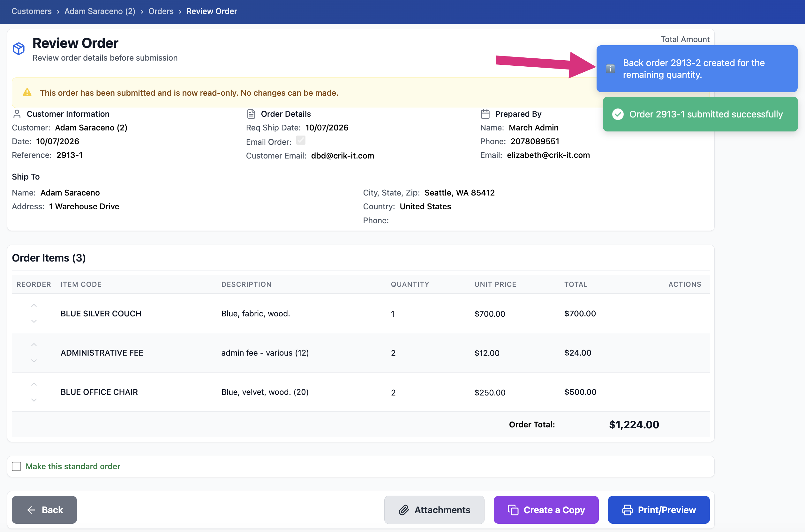Navigate to Orders breadcrumb
The height and width of the screenshot is (532, 805).
pos(161,11)
